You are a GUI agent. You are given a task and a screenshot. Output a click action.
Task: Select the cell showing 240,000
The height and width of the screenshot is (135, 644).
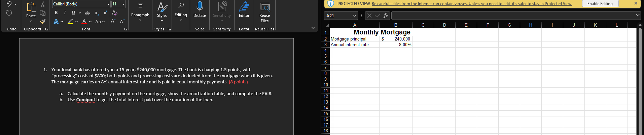(x=396, y=39)
